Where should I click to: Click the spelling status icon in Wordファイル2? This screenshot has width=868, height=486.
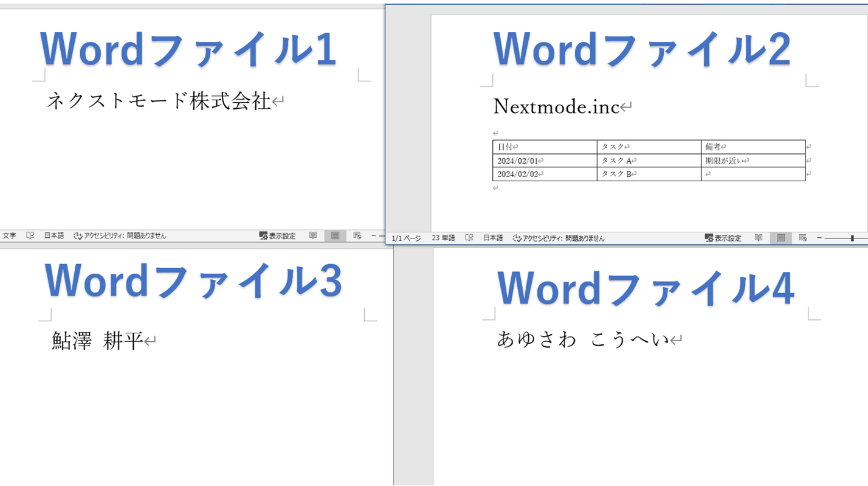tap(469, 238)
